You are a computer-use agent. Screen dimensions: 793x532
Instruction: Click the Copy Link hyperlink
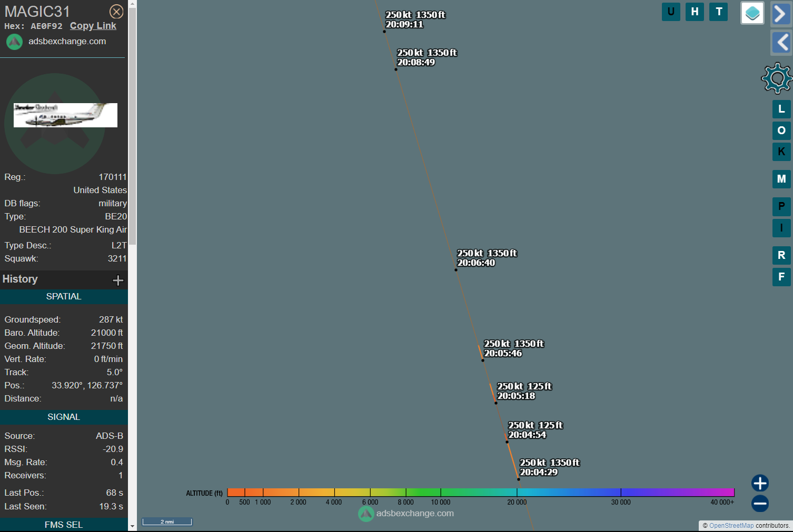(x=93, y=26)
